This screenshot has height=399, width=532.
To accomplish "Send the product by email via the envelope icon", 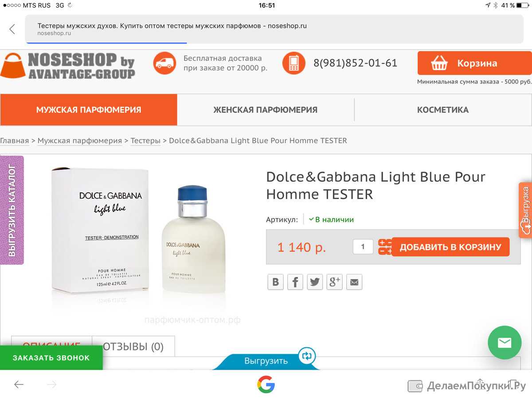I will [354, 282].
